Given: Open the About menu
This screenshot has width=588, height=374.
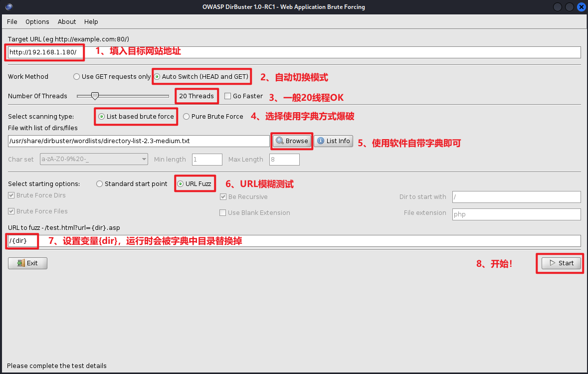Looking at the screenshot, I should pyautogui.click(x=67, y=22).
